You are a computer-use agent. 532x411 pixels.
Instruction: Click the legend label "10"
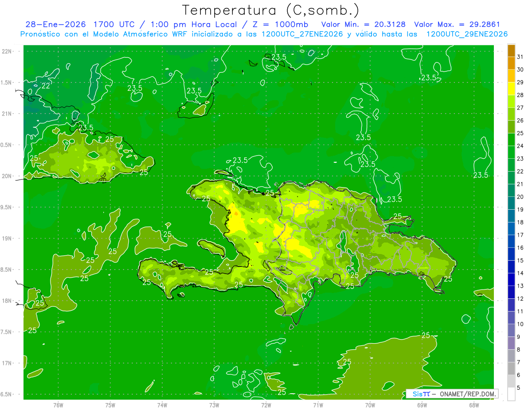click(x=520, y=324)
